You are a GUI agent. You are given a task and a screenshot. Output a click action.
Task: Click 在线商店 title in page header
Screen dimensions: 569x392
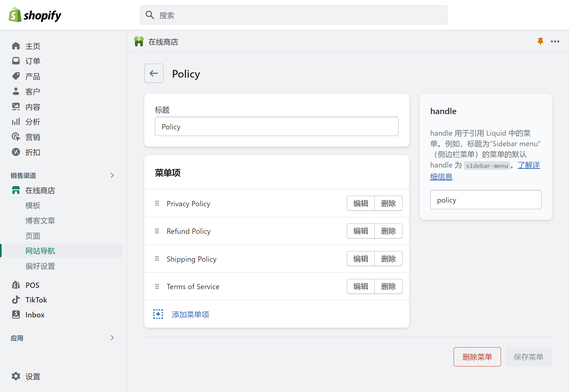(163, 42)
